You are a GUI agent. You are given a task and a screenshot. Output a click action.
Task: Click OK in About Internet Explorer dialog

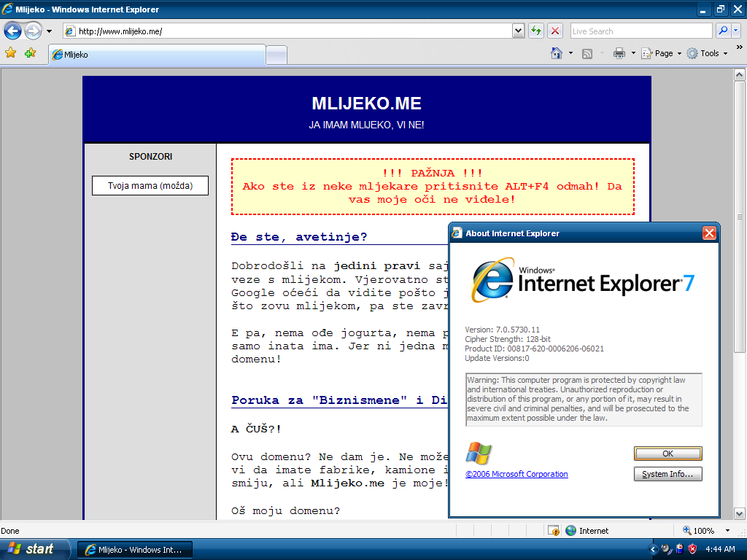point(667,454)
